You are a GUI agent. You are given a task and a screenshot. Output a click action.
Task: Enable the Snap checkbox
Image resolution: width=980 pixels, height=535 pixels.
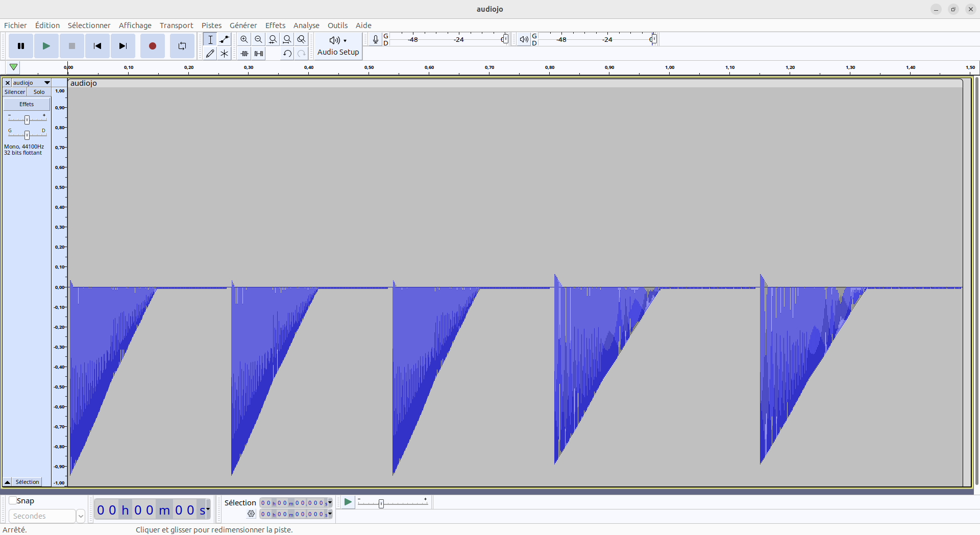[13, 501]
